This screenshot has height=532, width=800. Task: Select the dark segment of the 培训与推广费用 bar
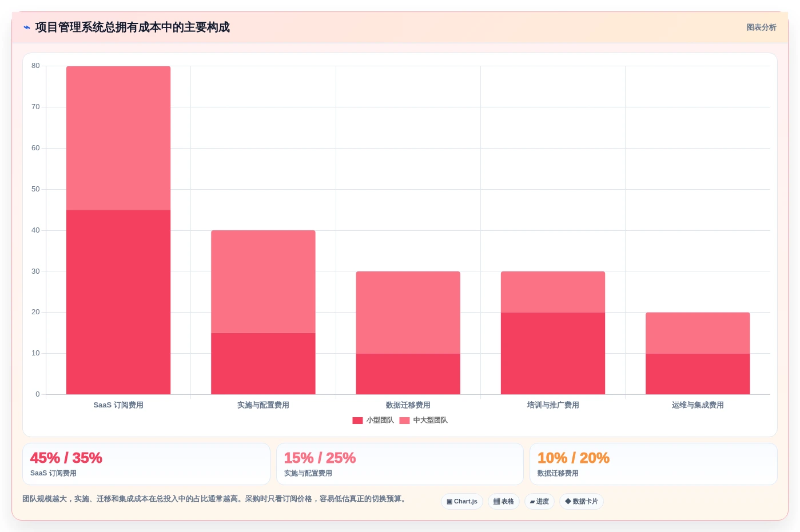[x=553, y=353]
